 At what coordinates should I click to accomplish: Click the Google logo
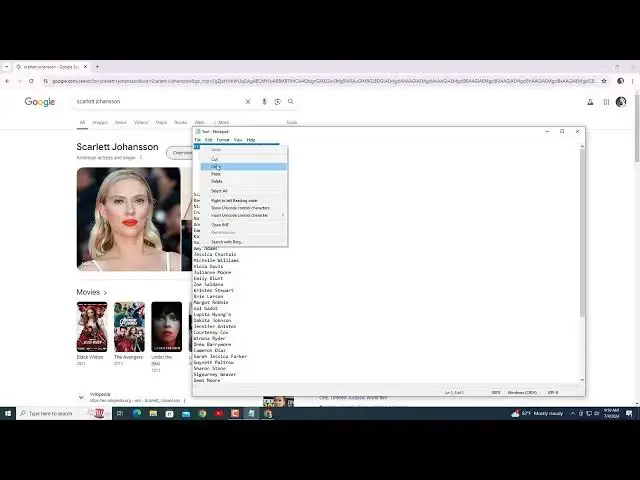tap(40, 102)
